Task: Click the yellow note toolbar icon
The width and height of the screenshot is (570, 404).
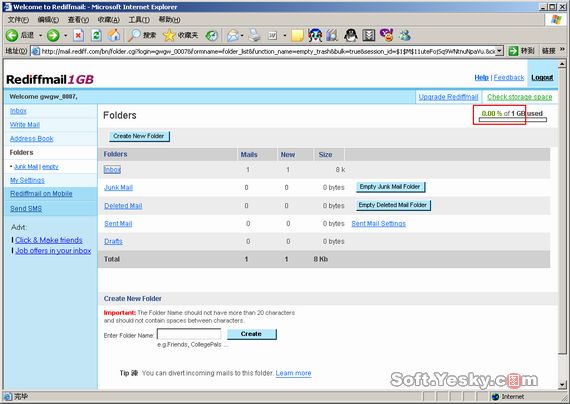Action: 297,35
